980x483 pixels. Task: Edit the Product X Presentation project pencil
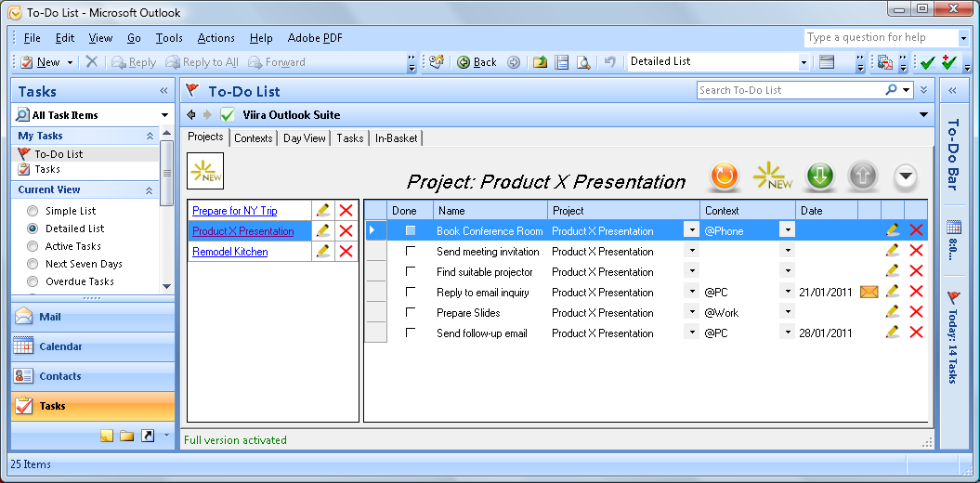click(x=323, y=231)
